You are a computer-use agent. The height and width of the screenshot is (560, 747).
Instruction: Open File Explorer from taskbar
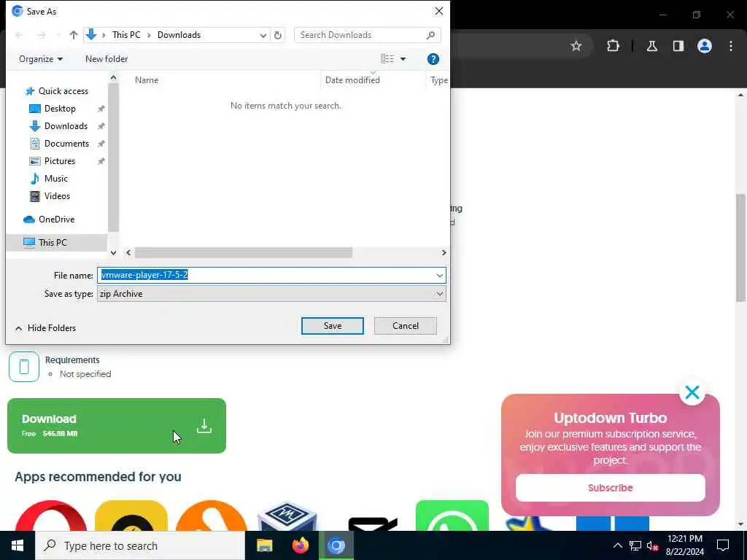pyautogui.click(x=264, y=545)
